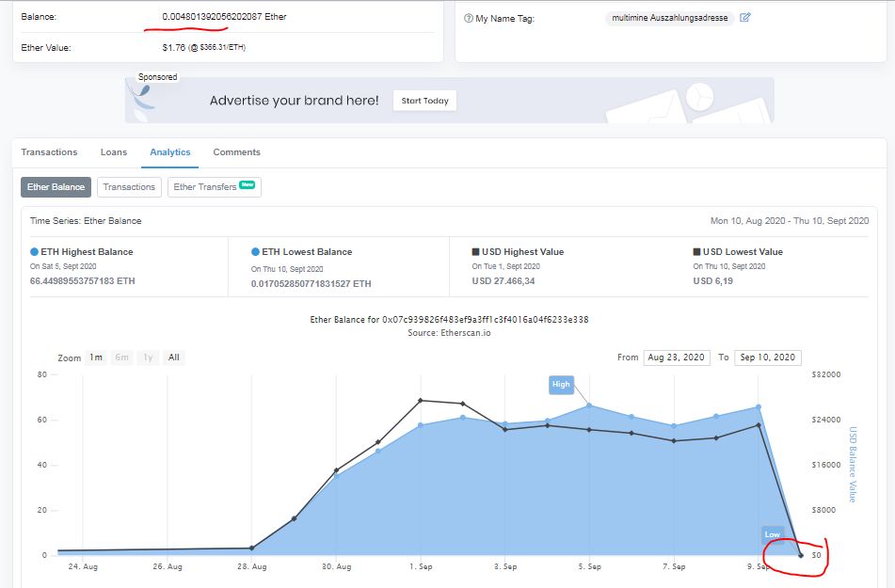The width and height of the screenshot is (895, 588).
Task: Open the To date field showing Sep 10, 2020
Action: [767, 358]
